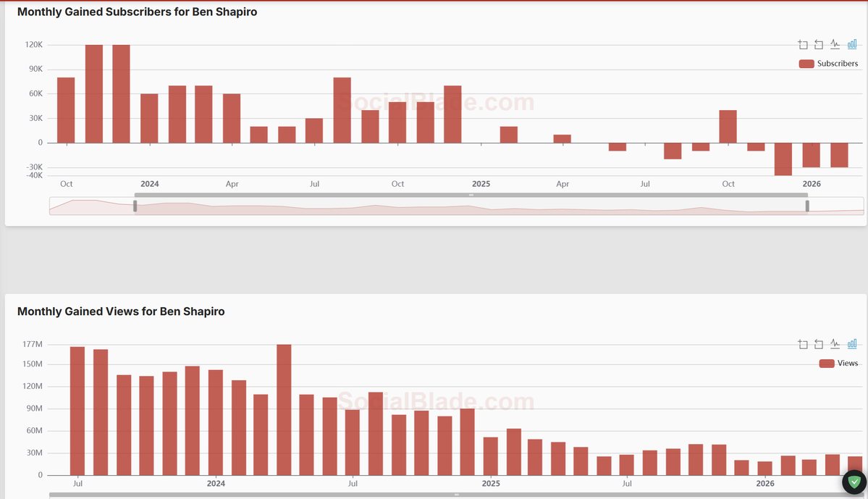Click the Subscribers legend red swatch
This screenshot has width=868, height=499.
click(806, 64)
